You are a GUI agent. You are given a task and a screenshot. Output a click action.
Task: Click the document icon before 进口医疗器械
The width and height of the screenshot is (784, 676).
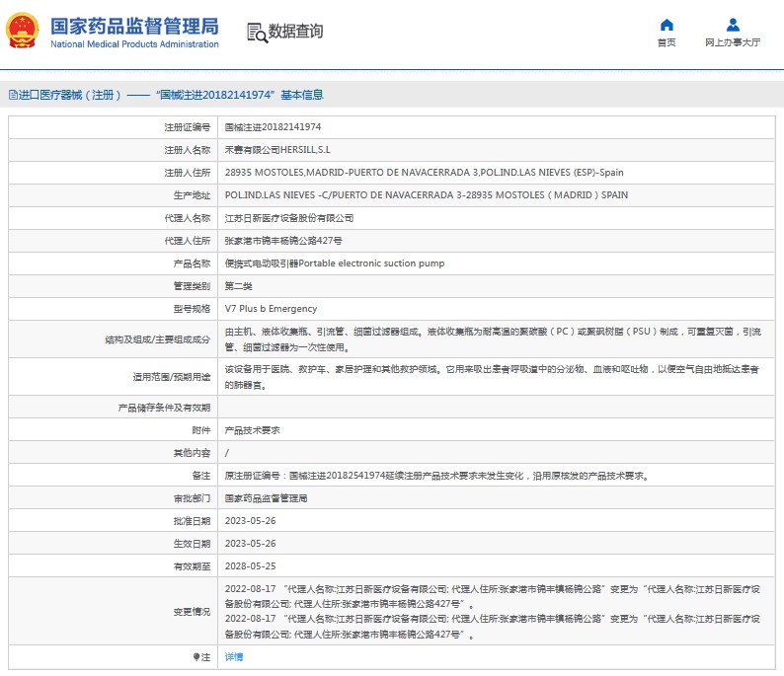click(x=13, y=96)
